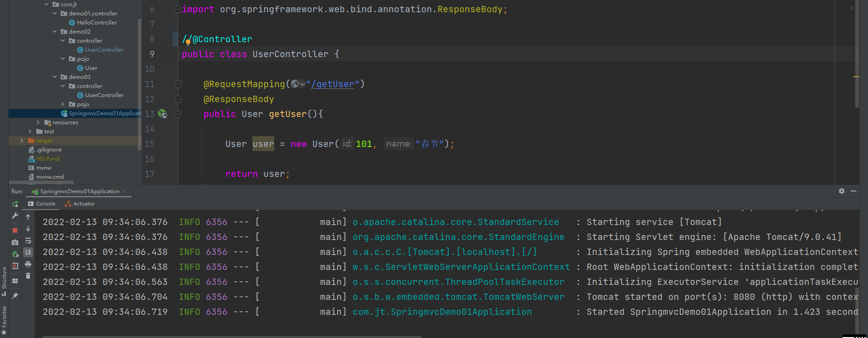The image size is (868, 338).
Task: Click the down arrow in console toolbar
Action: point(28,229)
